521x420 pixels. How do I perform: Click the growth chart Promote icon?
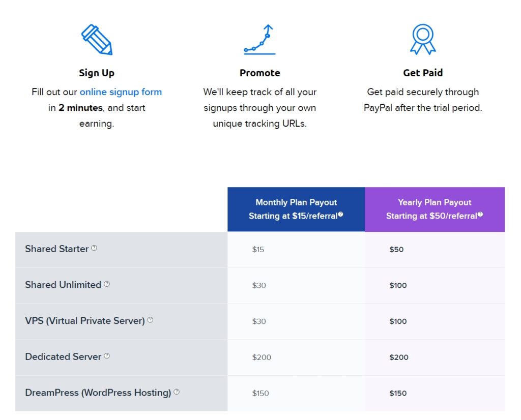[x=259, y=39]
